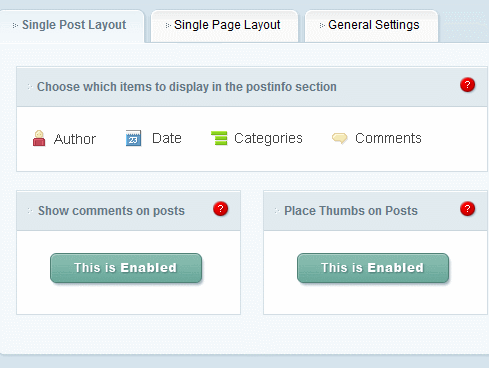Click the Show comments on posts heading
Image resolution: width=489 pixels, height=368 pixels.
(x=111, y=211)
